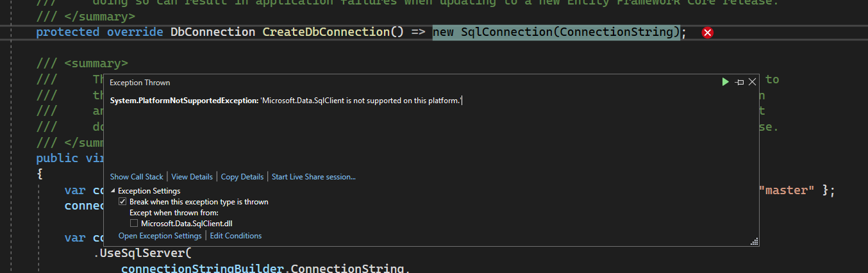Click the View Details link
Screen dimensions: 868x273
tap(192, 177)
